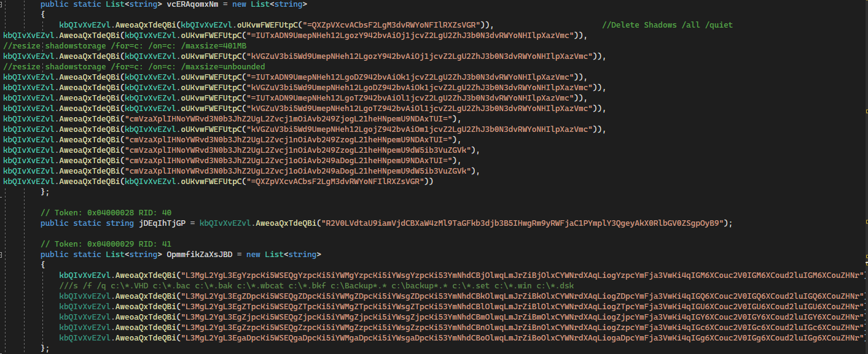Click List<string> type before vcERAqomxNm
Viewport: 868px width, 354px height.
tap(134, 4)
